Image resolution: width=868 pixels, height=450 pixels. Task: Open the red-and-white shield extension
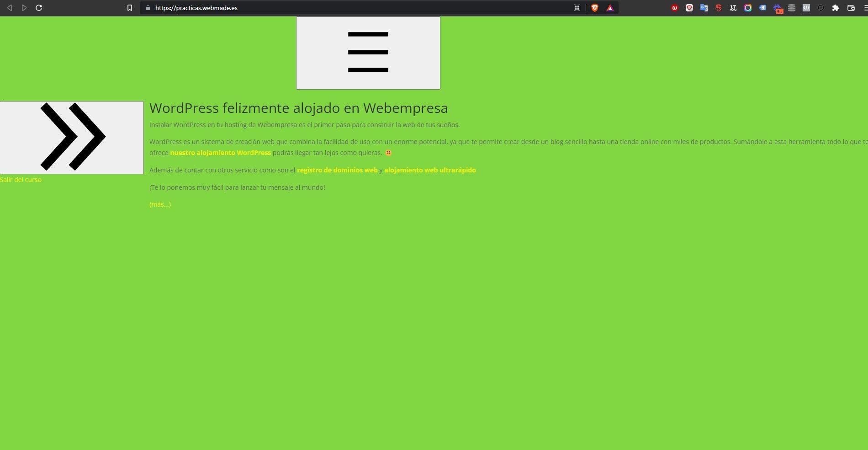click(x=689, y=8)
